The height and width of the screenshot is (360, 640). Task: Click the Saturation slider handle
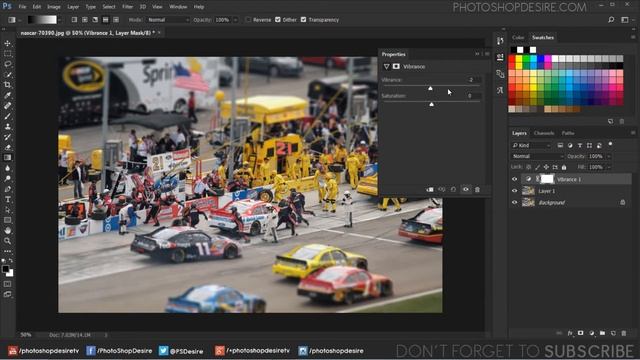click(x=431, y=104)
